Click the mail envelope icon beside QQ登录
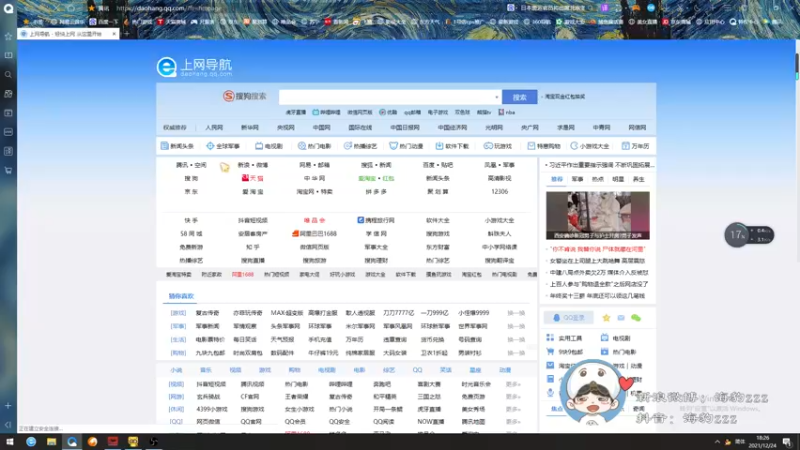The height and width of the screenshot is (450, 800). (x=621, y=318)
